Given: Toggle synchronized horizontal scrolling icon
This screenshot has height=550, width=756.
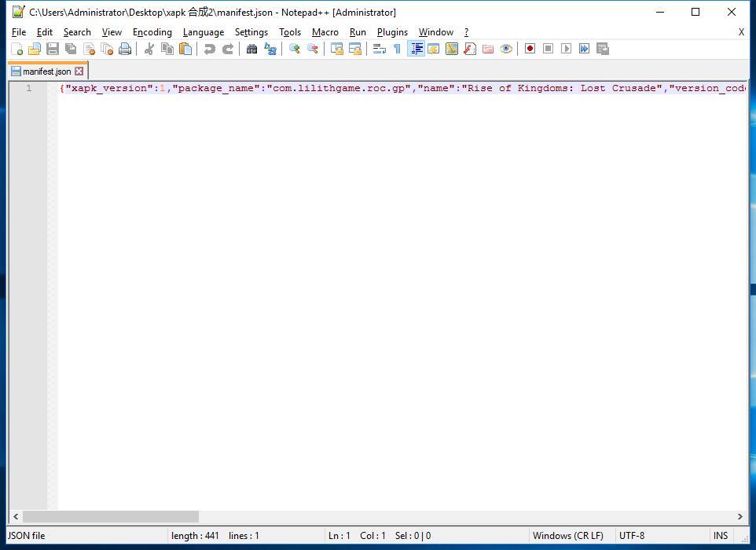Looking at the screenshot, I should 355,49.
